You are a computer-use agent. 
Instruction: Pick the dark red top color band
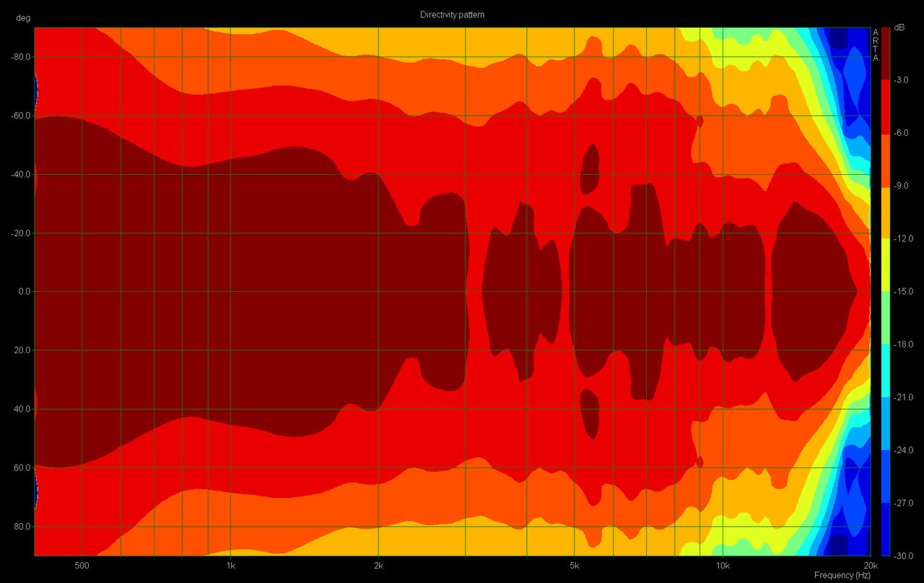click(886, 53)
